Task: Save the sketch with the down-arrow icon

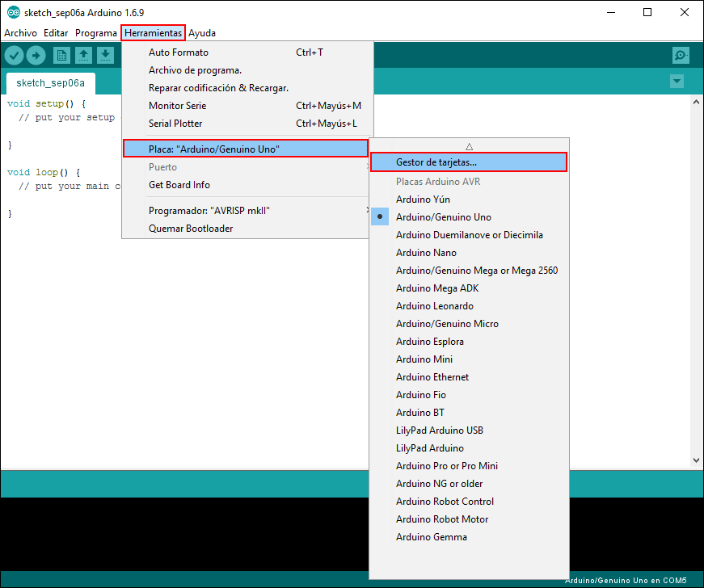Action: click(106, 56)
